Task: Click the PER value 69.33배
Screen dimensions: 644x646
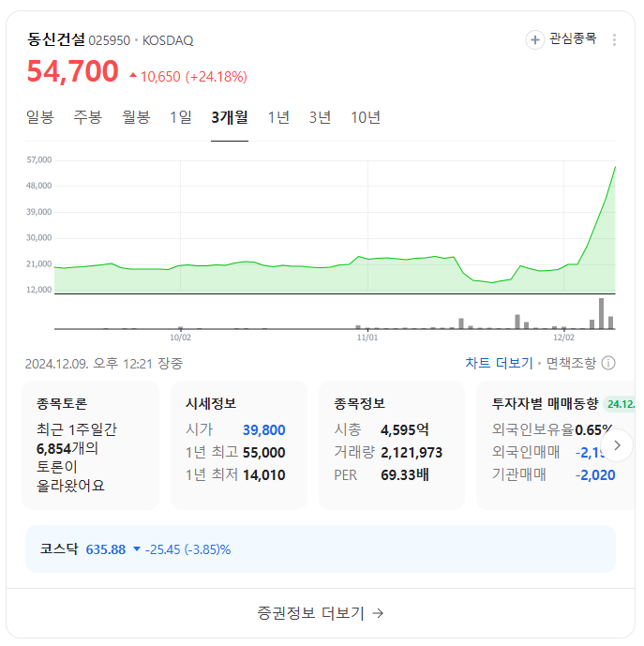Action: [x=405, y=475]
